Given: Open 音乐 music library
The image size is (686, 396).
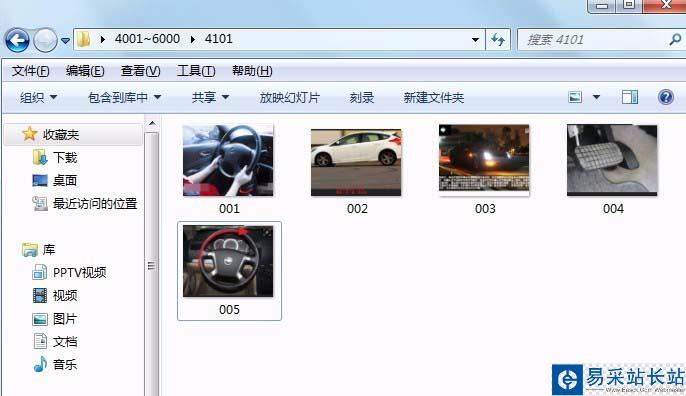Looking at the screenshot, I should pos(65,364).
